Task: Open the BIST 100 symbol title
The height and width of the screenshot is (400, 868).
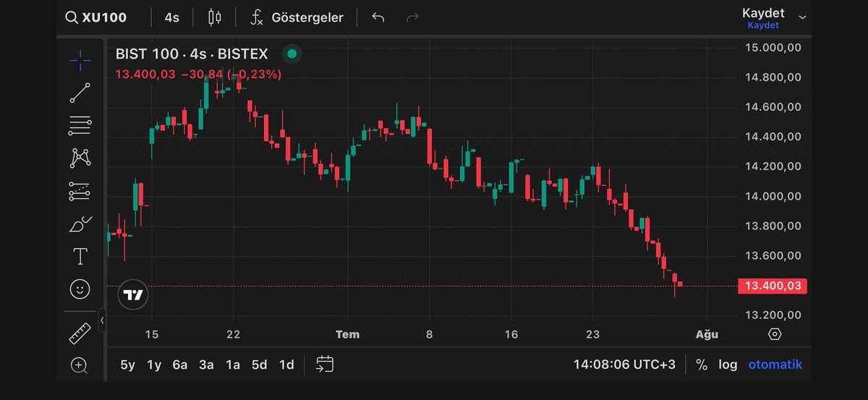Action: pos(192,54)
